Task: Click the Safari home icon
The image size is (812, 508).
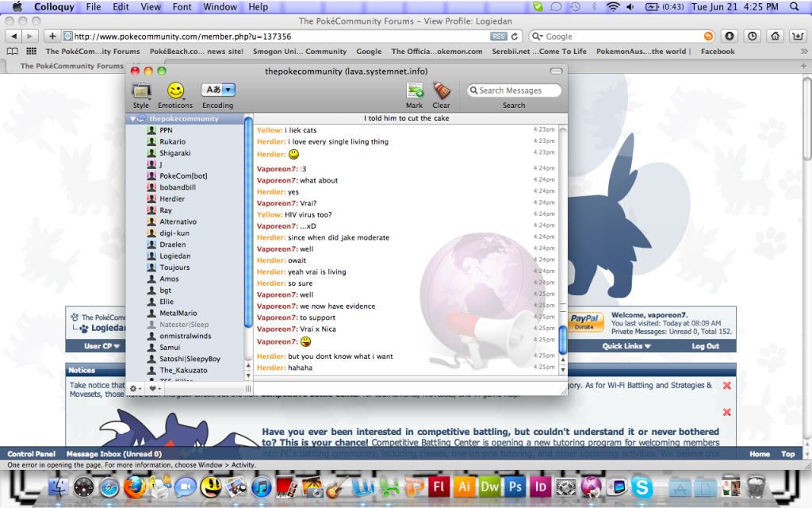Action: (x=775, y=37)
